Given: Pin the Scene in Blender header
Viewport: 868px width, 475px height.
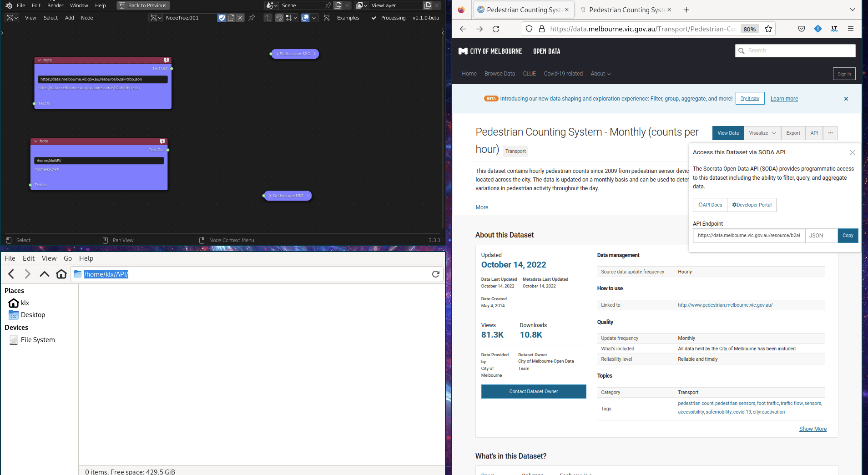Looking at the screenshot, I should pyautogui.click(x=328, y=5).
